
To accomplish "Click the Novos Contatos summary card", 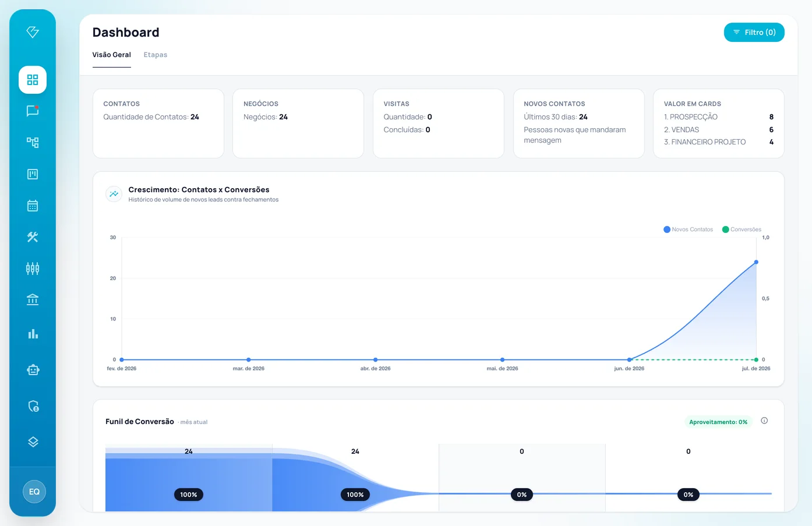I will (578, 123).
